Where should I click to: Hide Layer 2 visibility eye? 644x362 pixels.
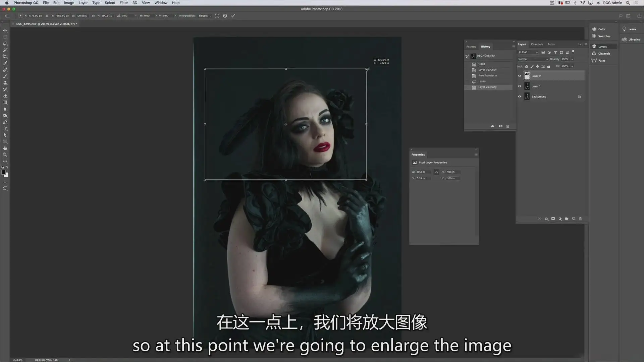[520, 76]
